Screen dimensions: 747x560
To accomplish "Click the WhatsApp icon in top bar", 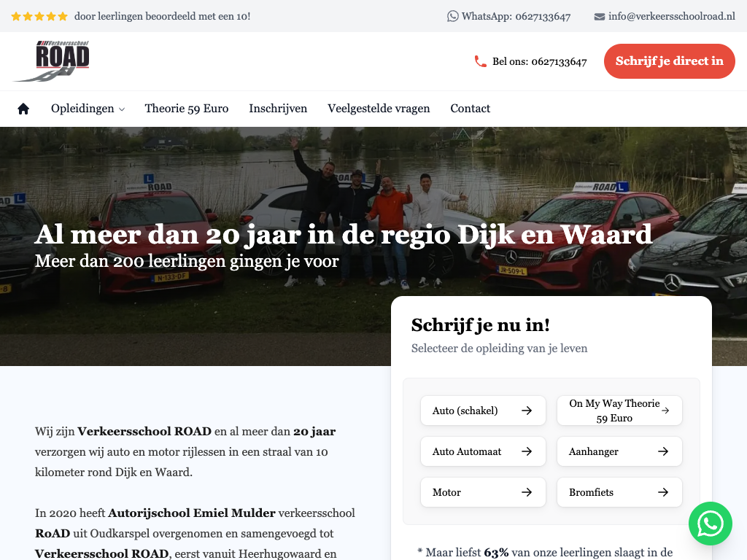I will (453, 16).
